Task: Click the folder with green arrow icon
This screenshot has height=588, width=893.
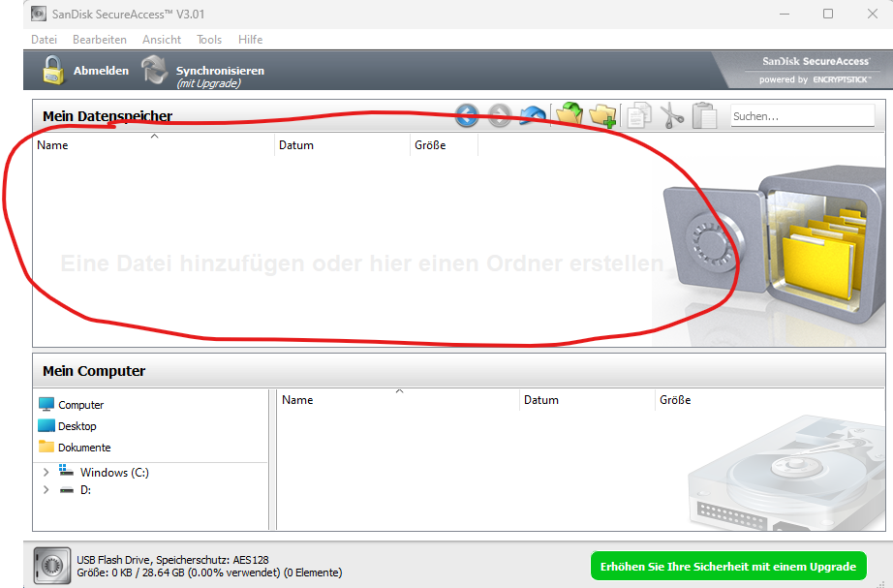Action: tap(569, 116)
